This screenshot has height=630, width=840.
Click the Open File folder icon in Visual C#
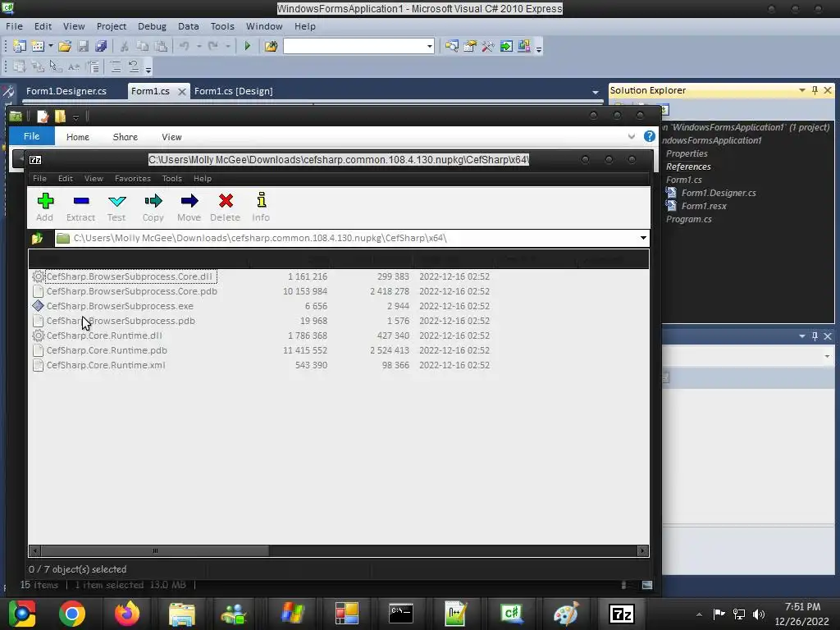[65, 46]
